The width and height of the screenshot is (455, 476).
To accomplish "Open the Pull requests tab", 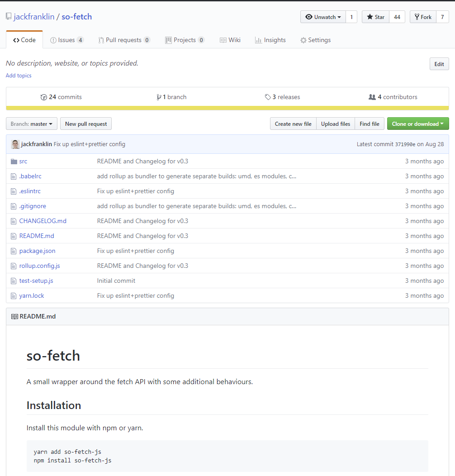I will (124, 40).
